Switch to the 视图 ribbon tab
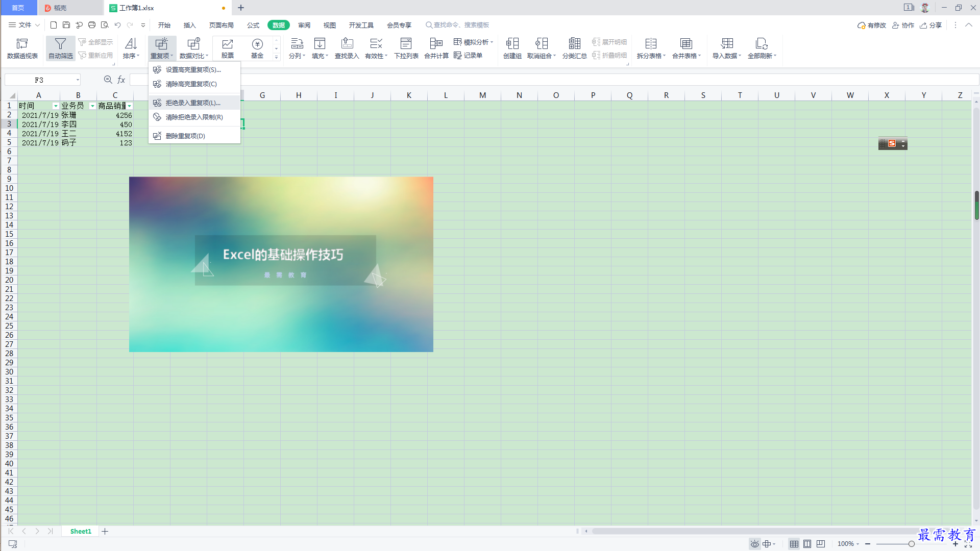980x551 pixels. 330,25
